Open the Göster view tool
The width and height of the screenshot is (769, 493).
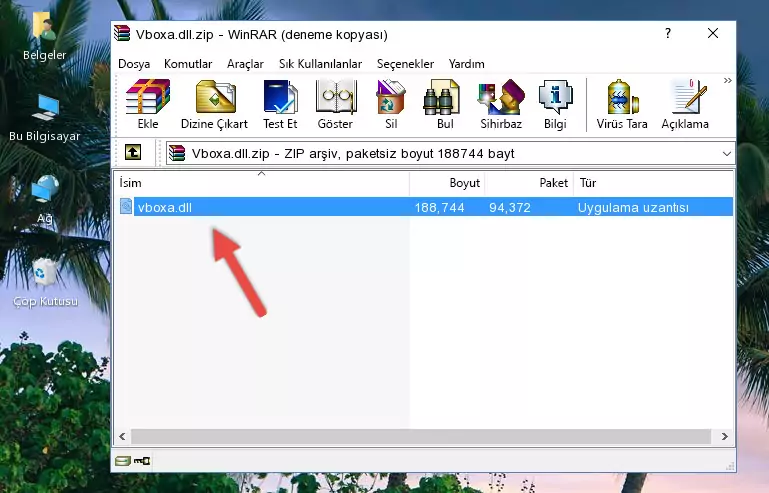(x=335, y=104)
